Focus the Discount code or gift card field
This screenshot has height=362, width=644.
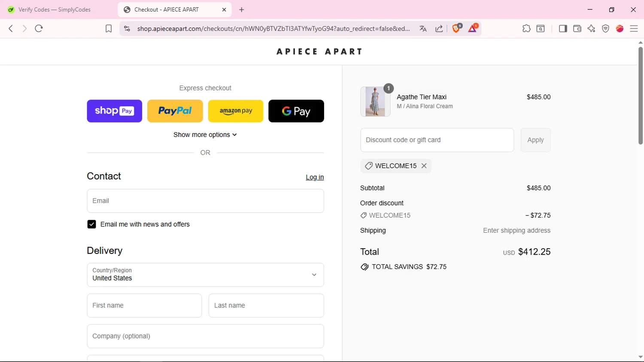click(x=437, y=140)
